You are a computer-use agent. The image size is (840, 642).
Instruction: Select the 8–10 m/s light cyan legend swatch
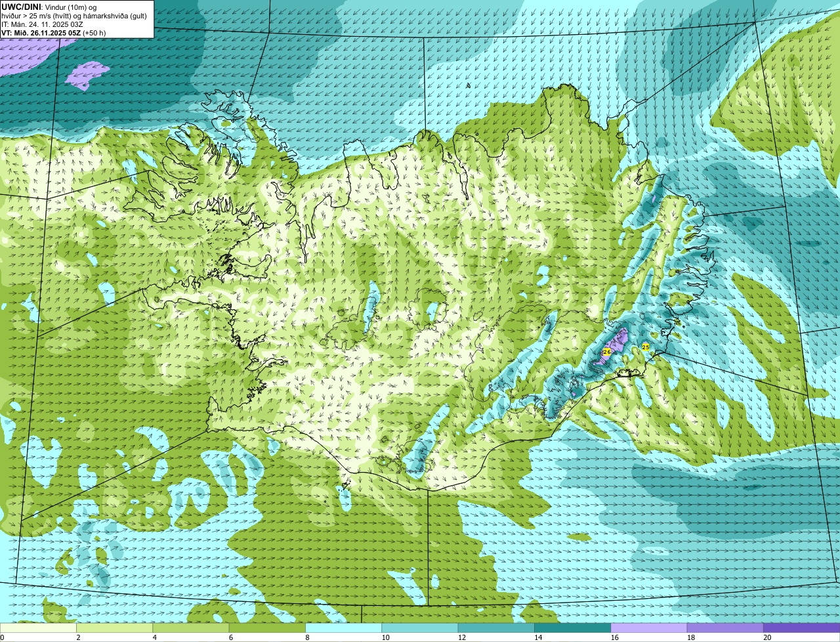pyautogui.click(x=343, y=628)
